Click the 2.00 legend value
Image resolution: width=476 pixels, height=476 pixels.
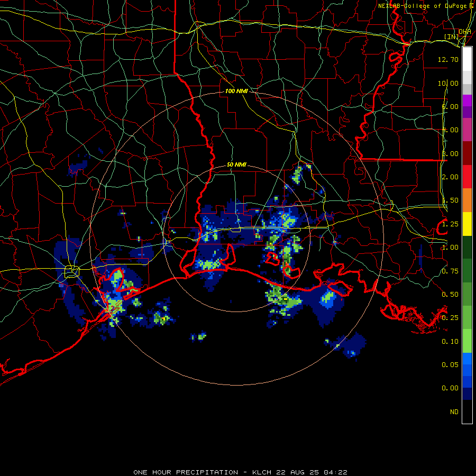pos(450,177)
